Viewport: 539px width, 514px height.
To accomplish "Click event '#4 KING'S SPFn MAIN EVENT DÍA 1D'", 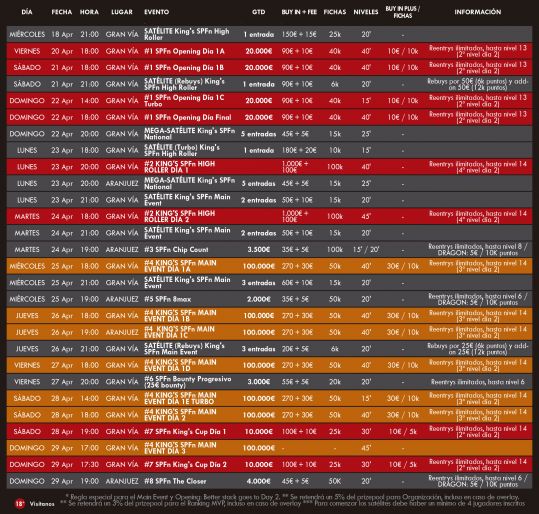I will coord(180,365).
